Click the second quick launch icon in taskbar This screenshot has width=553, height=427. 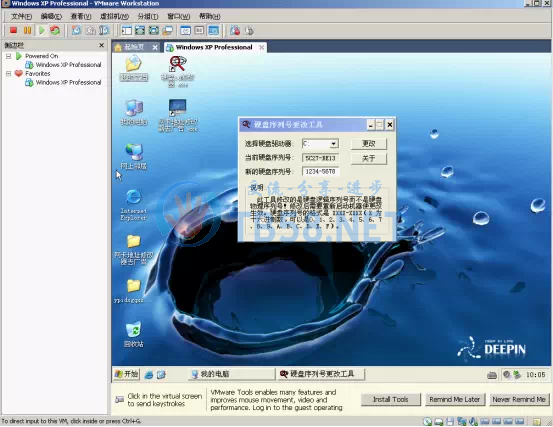pos(161,374)
